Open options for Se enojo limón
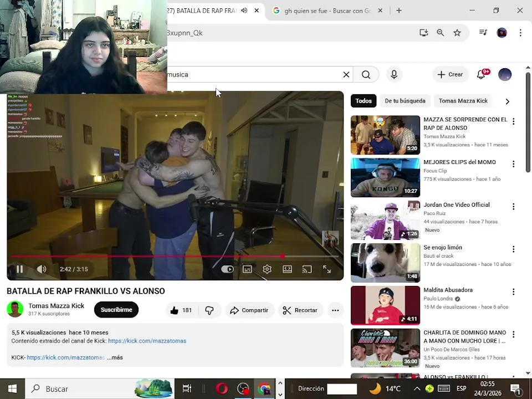 (513, 249)
